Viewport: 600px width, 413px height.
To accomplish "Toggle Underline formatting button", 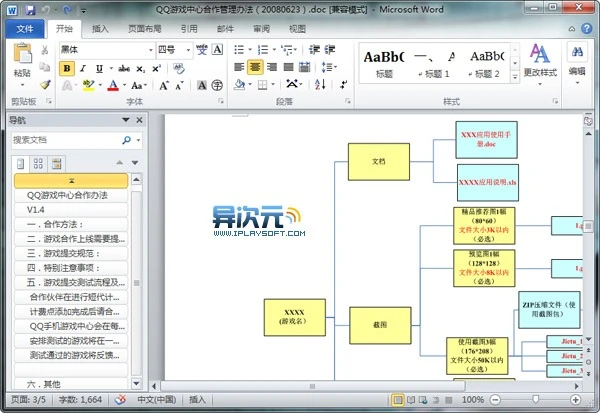I will pyautogui.click(x=99, y=69).
